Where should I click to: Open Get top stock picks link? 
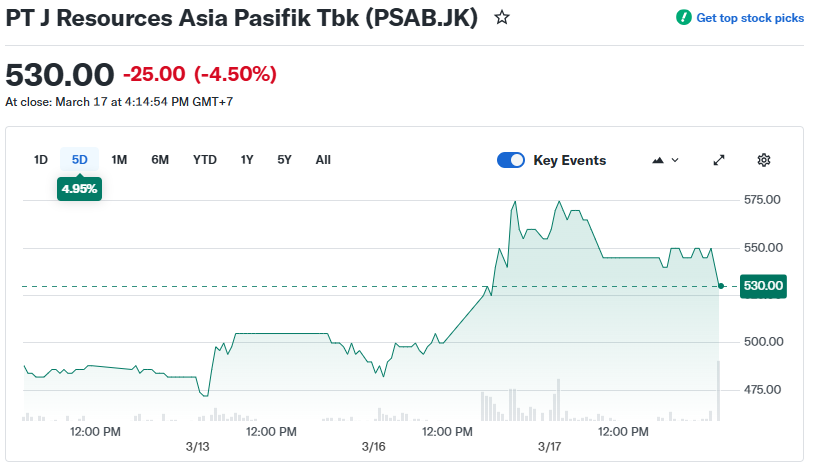(749, 18)
